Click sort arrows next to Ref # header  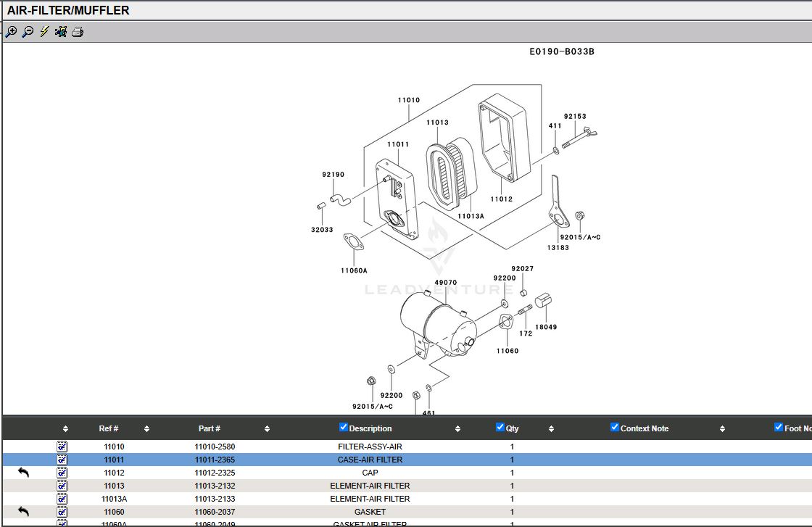(146, 429)
